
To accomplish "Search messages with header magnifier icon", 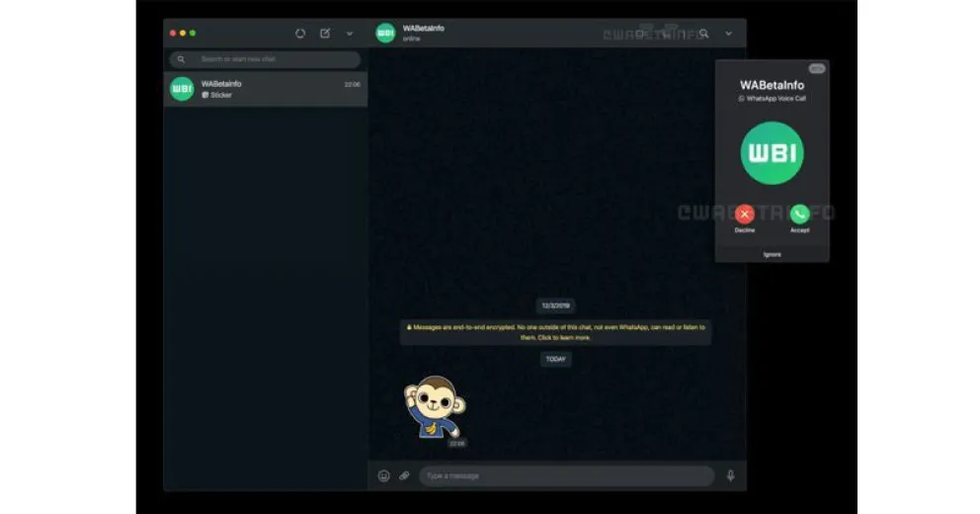I will coord(703,34).
